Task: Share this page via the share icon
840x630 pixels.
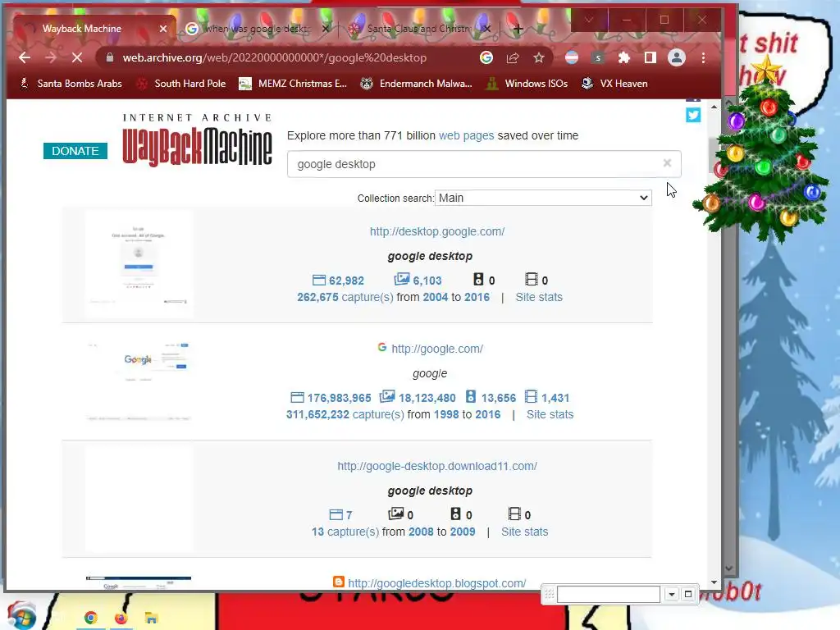Action: (513, 58)
